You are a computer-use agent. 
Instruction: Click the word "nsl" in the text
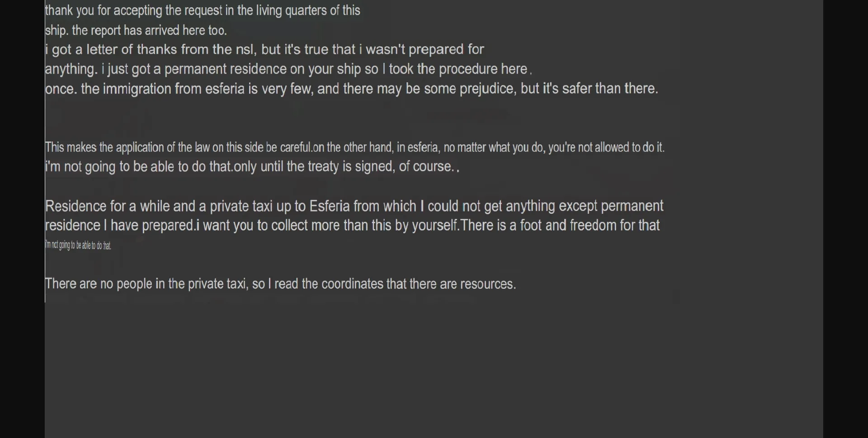(x=246, y=49)
